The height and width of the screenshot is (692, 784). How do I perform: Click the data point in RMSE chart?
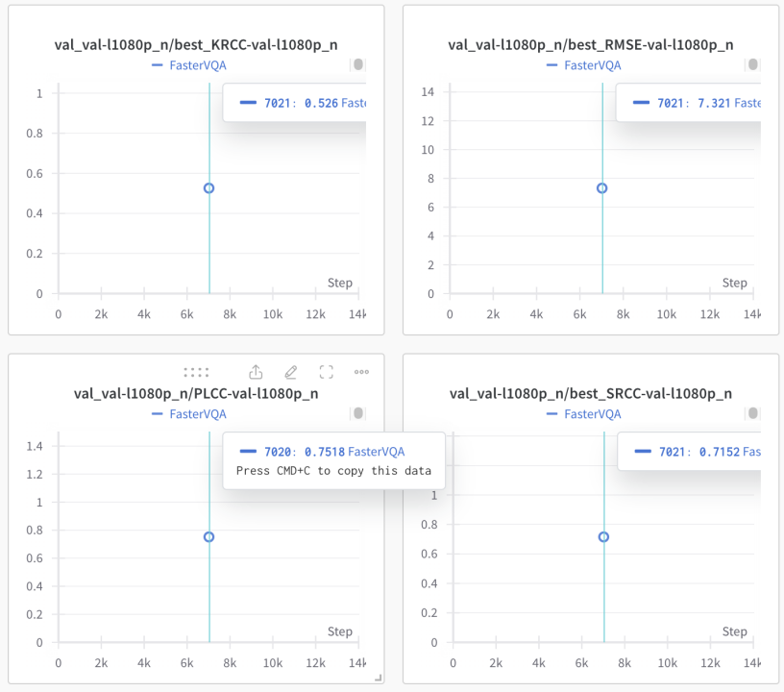pyautogui.click(x=602, y=188)
